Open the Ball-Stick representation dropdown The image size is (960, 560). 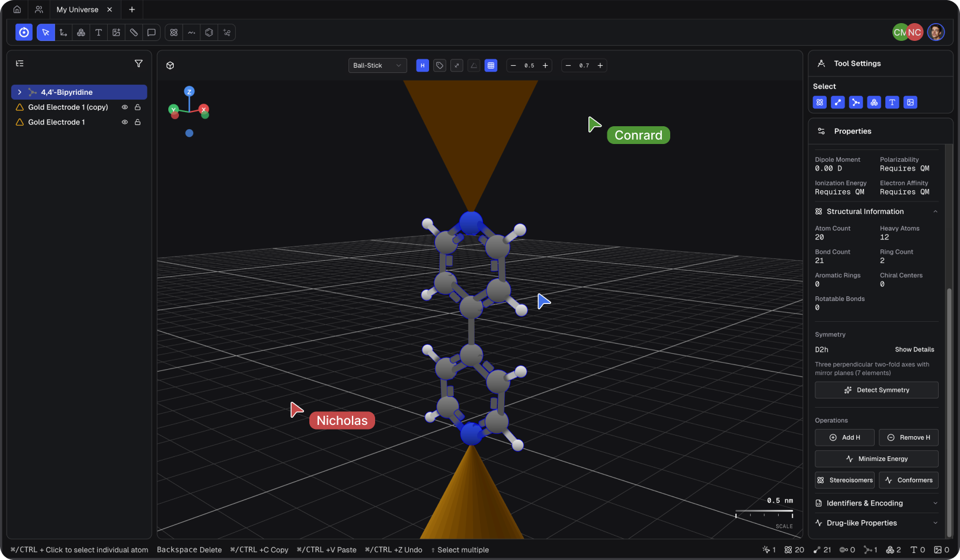377,65
